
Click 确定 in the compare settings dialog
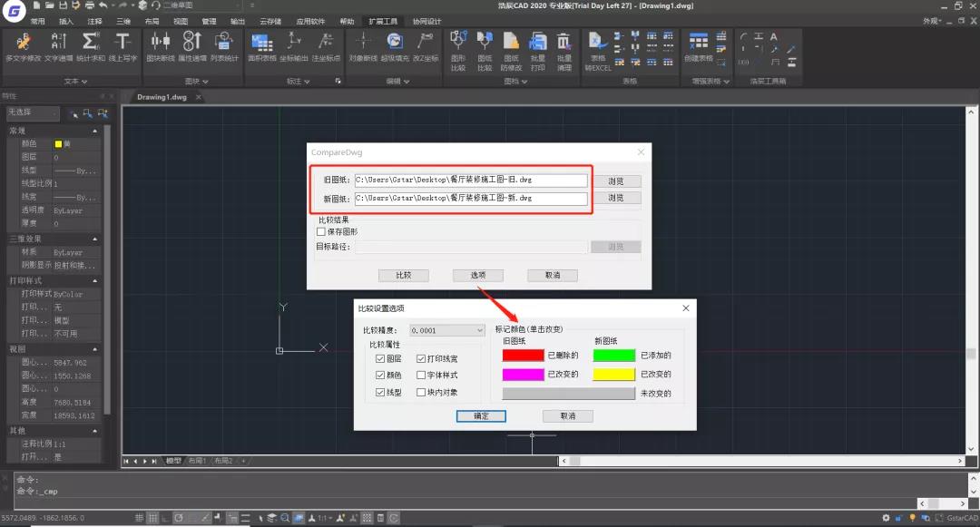click(481, 416)
